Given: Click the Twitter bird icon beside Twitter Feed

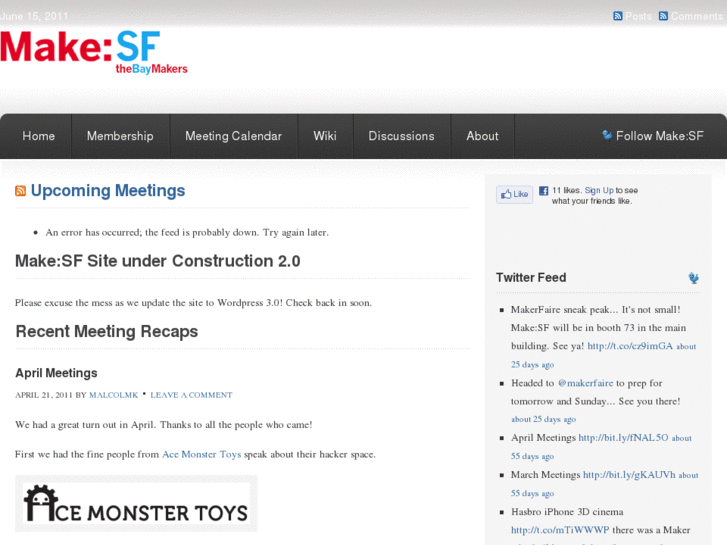Looking at the screenshot, I should [x=694, y=278].
